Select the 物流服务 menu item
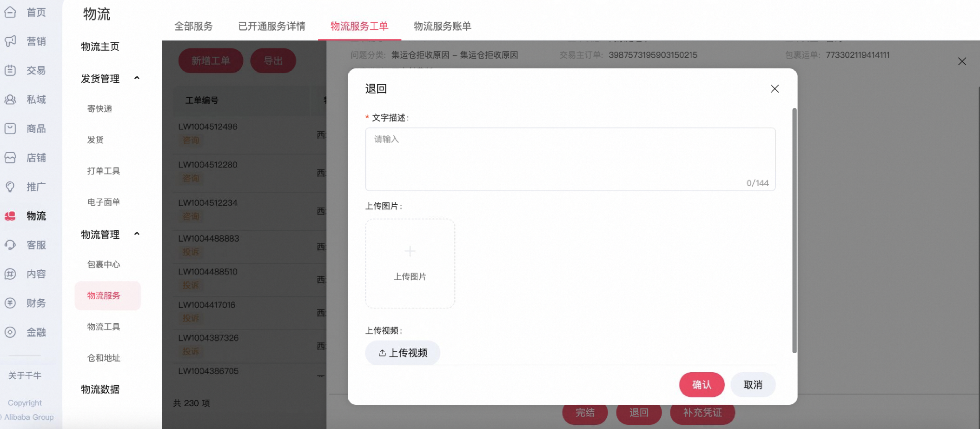Image resolution: width=980 pixels, height=429 pixels. click(x=108, y=296)
